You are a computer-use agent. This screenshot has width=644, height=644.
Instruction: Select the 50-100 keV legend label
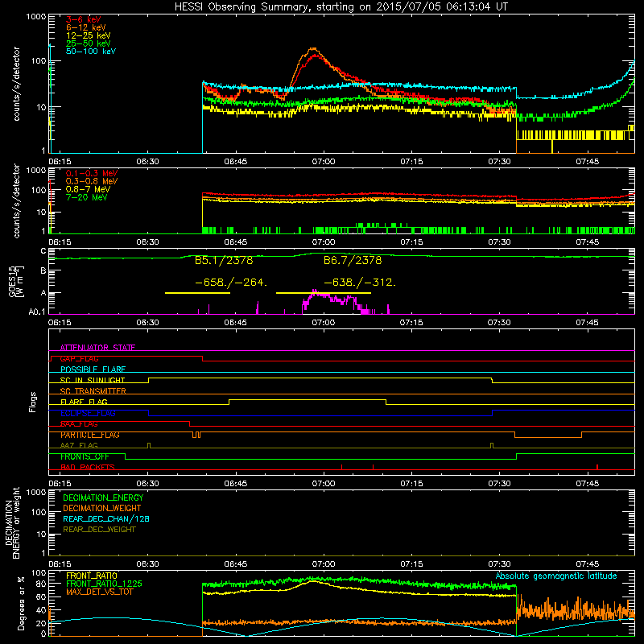click(x=91, y=52)
